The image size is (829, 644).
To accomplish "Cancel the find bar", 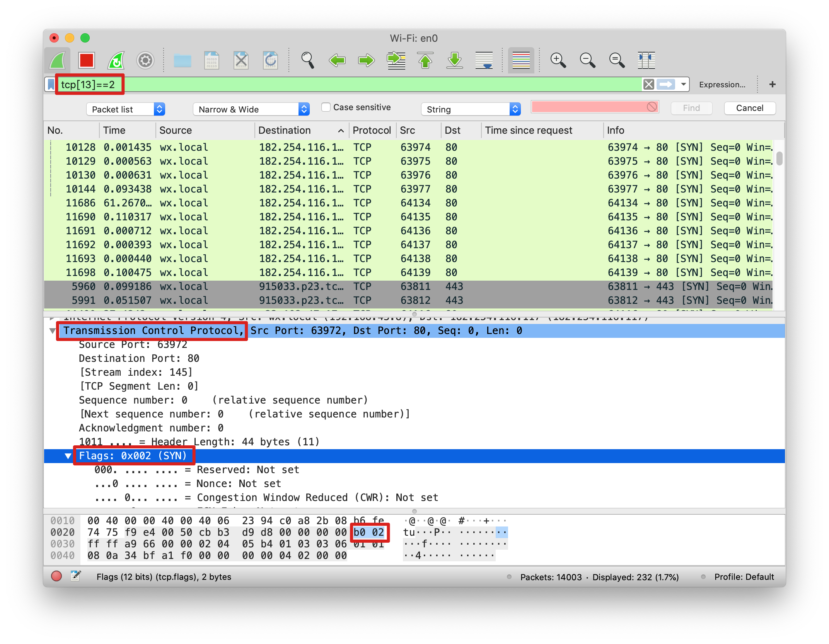I will [x=749, y=108].
